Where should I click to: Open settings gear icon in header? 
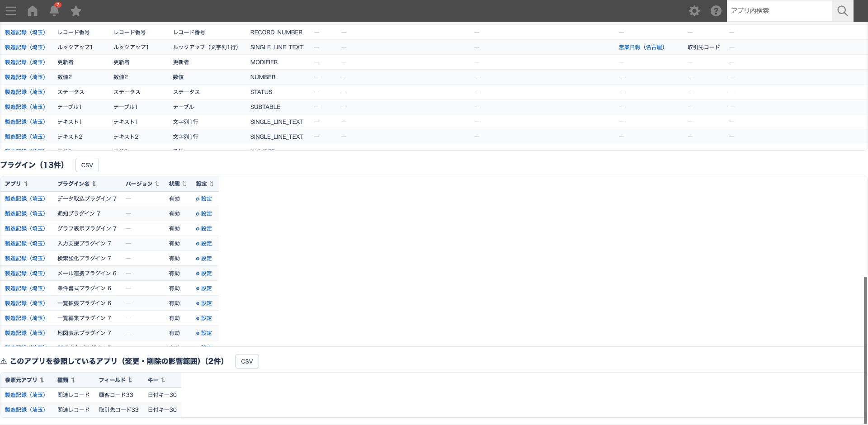[694, 11]
